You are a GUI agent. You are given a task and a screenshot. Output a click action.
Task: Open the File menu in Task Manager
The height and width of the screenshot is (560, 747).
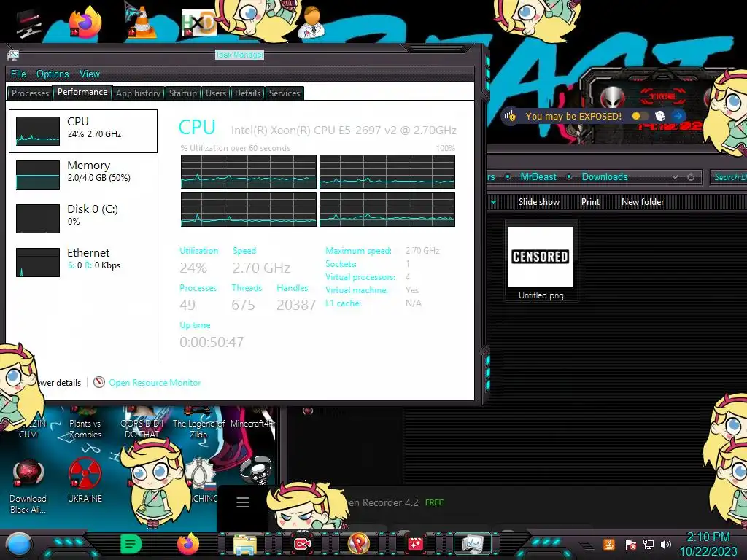click(18, 74)
